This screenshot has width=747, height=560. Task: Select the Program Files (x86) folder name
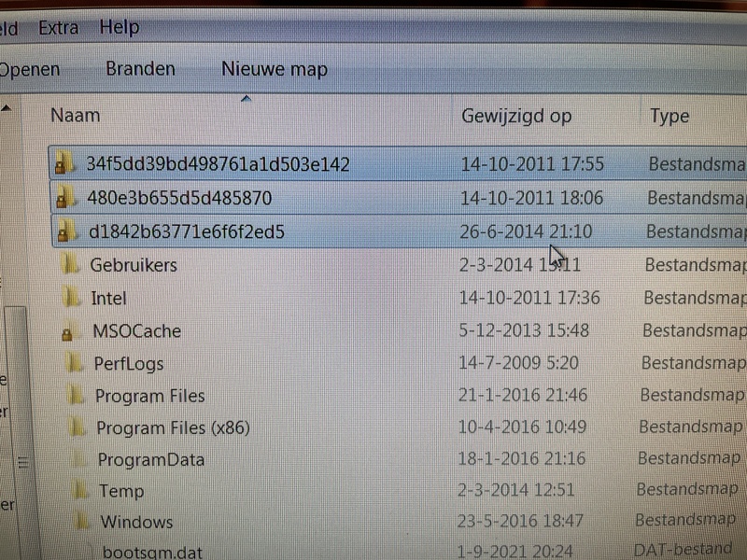click(173, 427)
